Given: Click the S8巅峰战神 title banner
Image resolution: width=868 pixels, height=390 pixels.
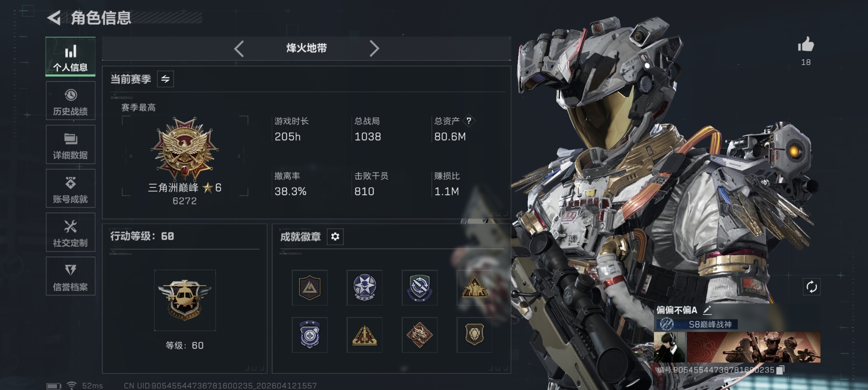Looking at the screenshot, I should pyautogui.click(x=697, y=324).
